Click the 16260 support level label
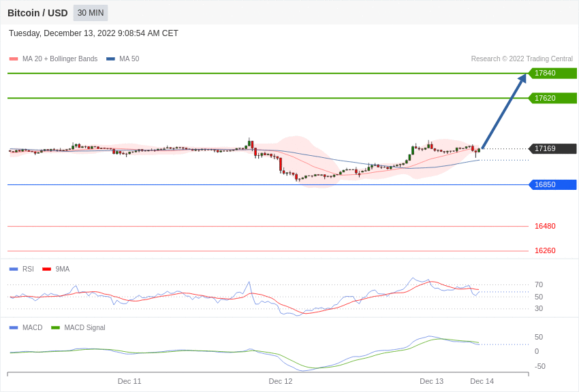 (x=545, y=250)
